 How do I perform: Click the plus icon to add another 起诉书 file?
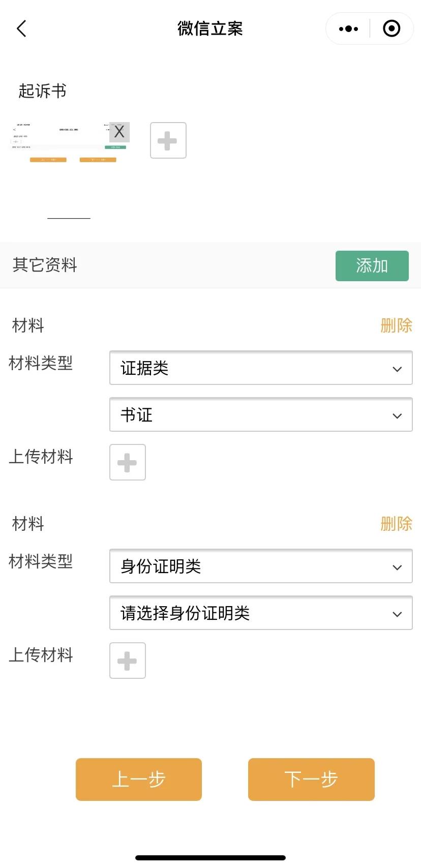pos(168,140)
